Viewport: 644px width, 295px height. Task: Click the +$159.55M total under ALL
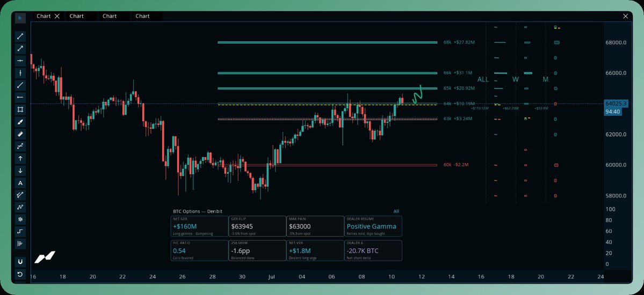(480, 109)
